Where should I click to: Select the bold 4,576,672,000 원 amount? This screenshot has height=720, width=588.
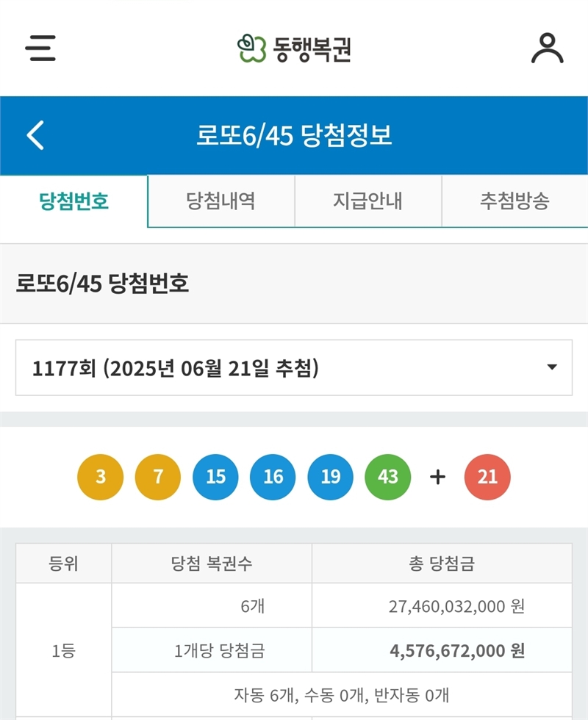click(456, 650)
